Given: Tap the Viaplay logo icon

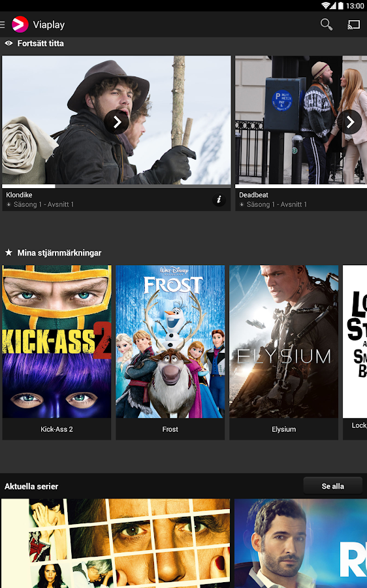Looking at the screenshot, I should pos(20,25).
